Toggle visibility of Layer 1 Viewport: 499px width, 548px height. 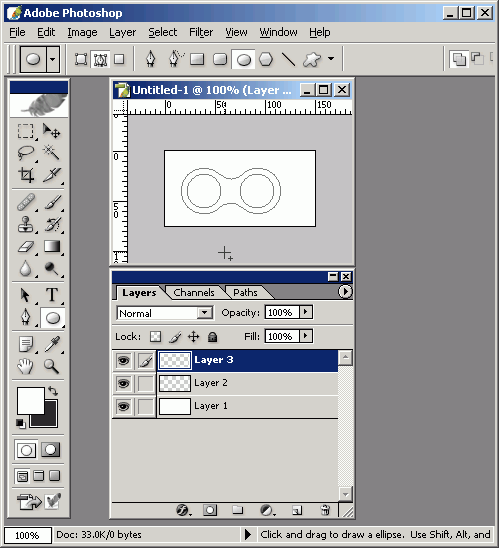click(x=123, y=406)
